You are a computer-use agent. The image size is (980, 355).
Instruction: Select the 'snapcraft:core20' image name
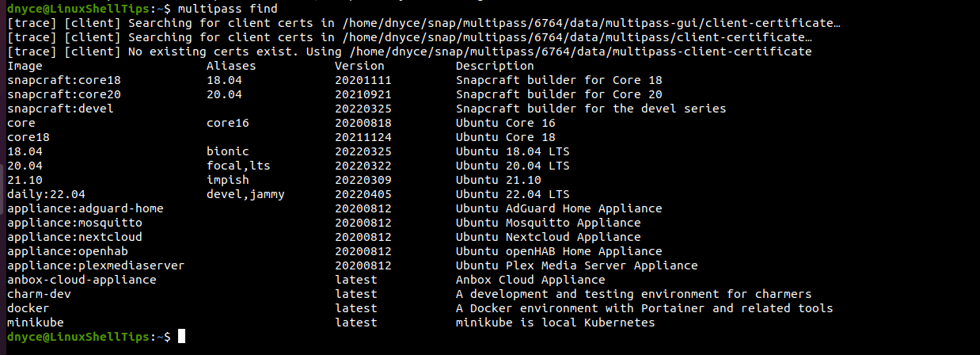click(63, 94)
